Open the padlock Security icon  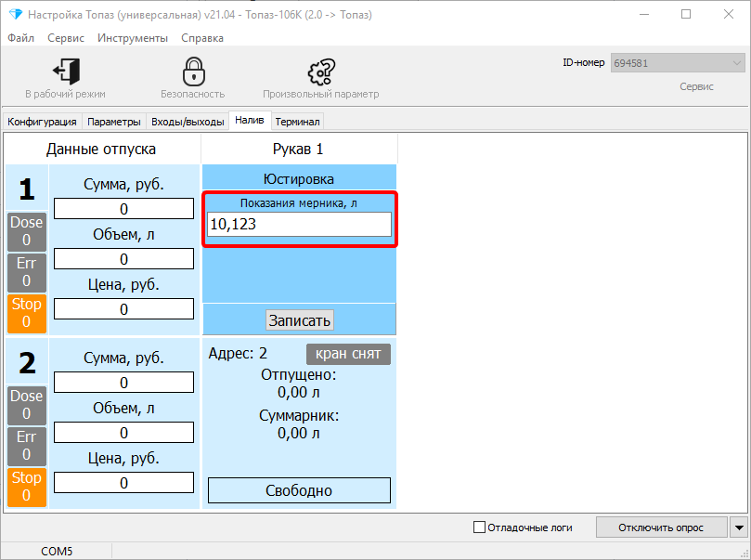pyautogui.click(x=193, y=72)
